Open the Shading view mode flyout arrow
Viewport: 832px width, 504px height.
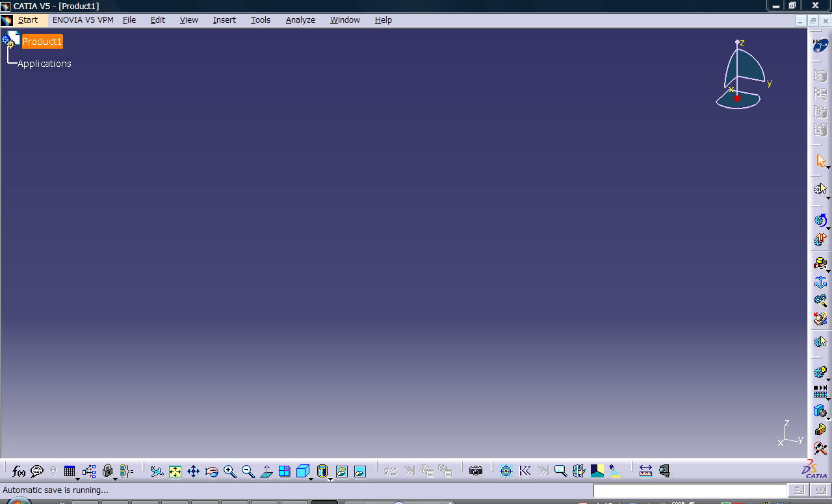click(x=330, y=479)
